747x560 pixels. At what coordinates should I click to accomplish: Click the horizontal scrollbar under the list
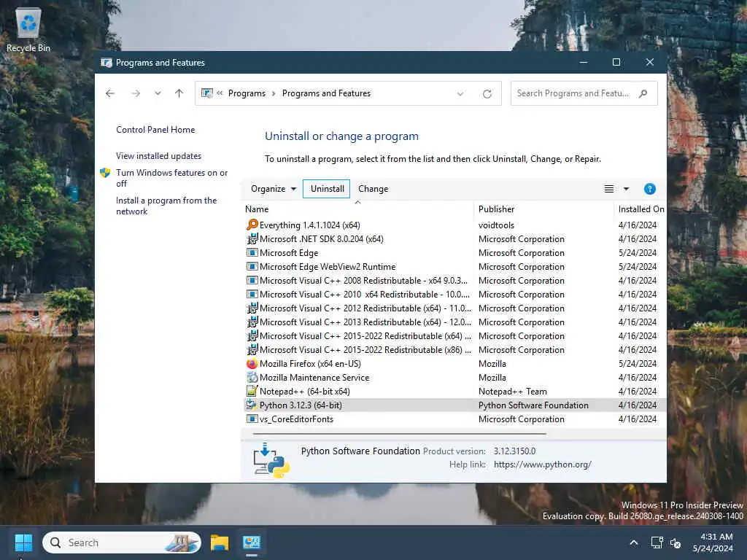click(x=399, y=434)
